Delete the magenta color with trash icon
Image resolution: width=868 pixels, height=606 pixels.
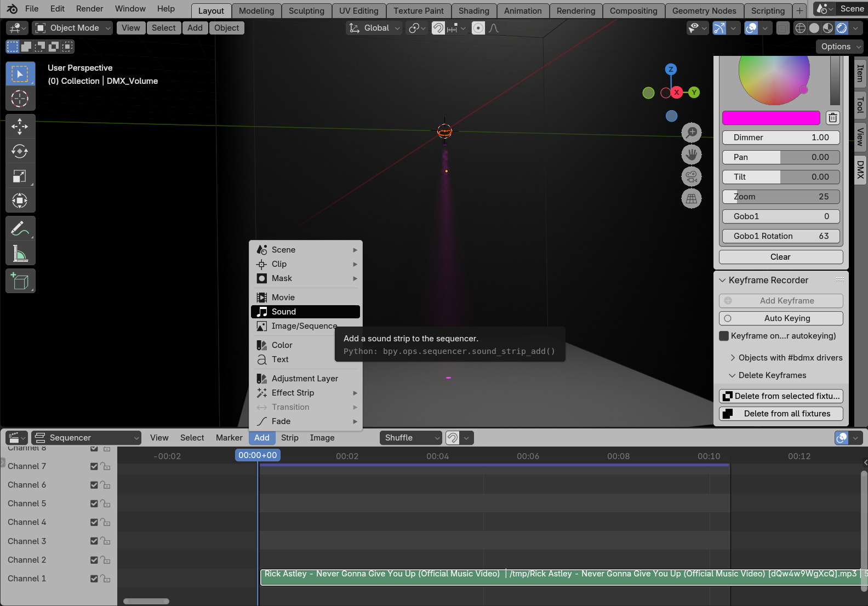tap(832, 118)
